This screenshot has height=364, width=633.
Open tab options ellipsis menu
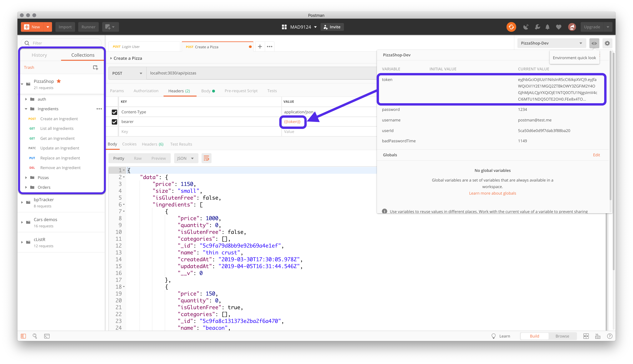point(269,47)
